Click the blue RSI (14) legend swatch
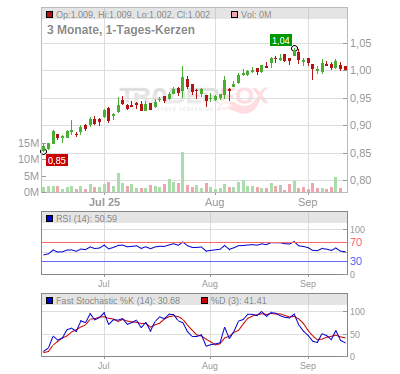The width and height of the screenshot is (400, 374). tap(49, 219)
